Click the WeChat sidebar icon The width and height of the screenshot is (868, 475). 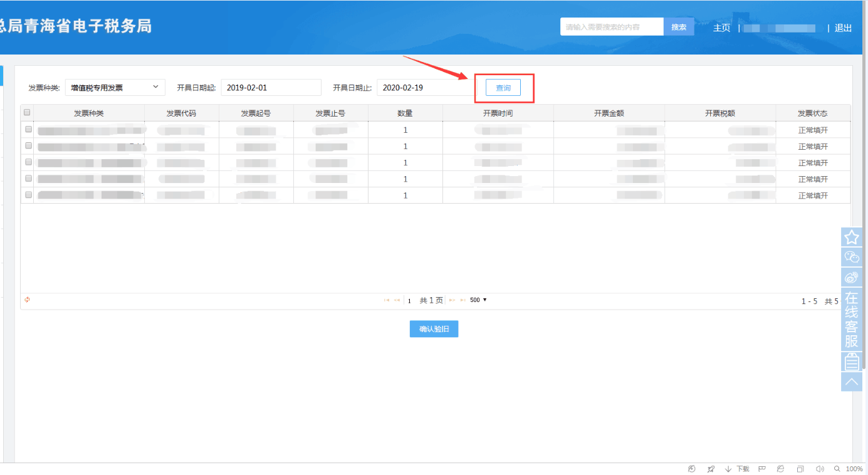852,257
